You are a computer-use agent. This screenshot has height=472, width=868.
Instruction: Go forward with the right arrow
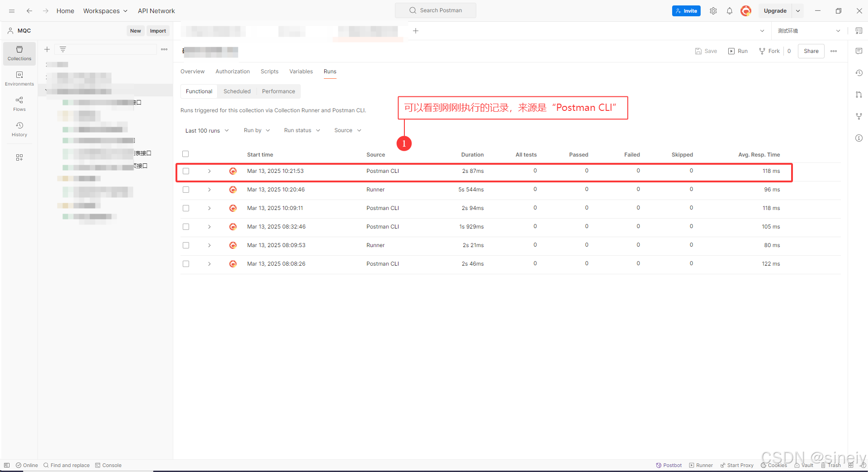pos(46,11)
